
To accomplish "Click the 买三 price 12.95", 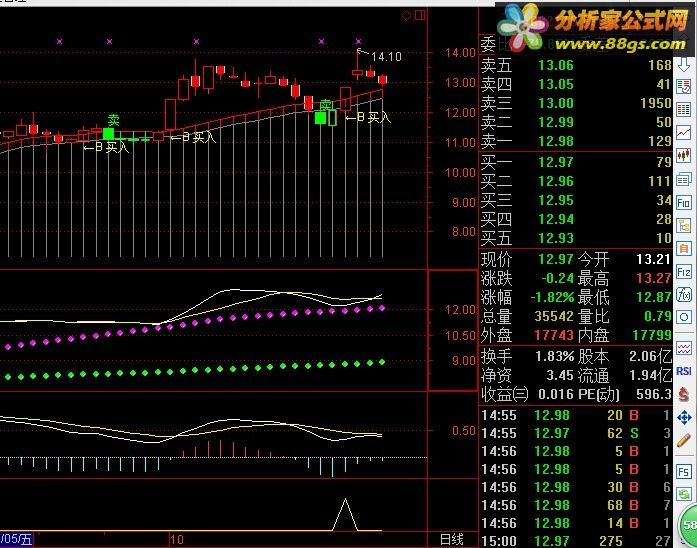I will pyautogui.click(x=556, y=200).
